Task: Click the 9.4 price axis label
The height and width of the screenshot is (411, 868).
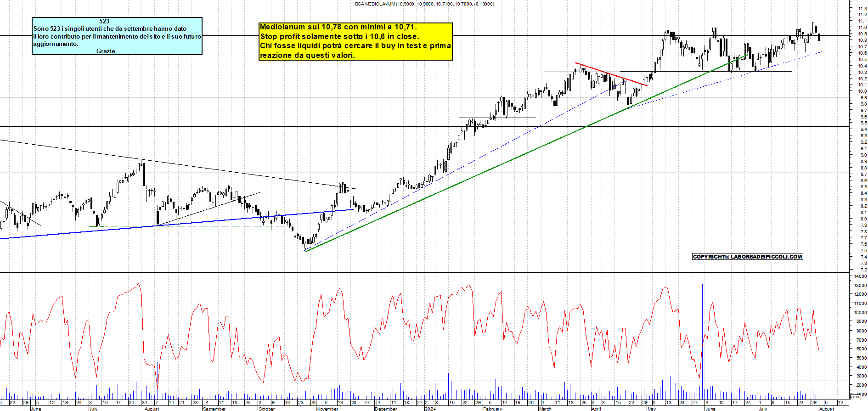Action: tap(863, 129)
